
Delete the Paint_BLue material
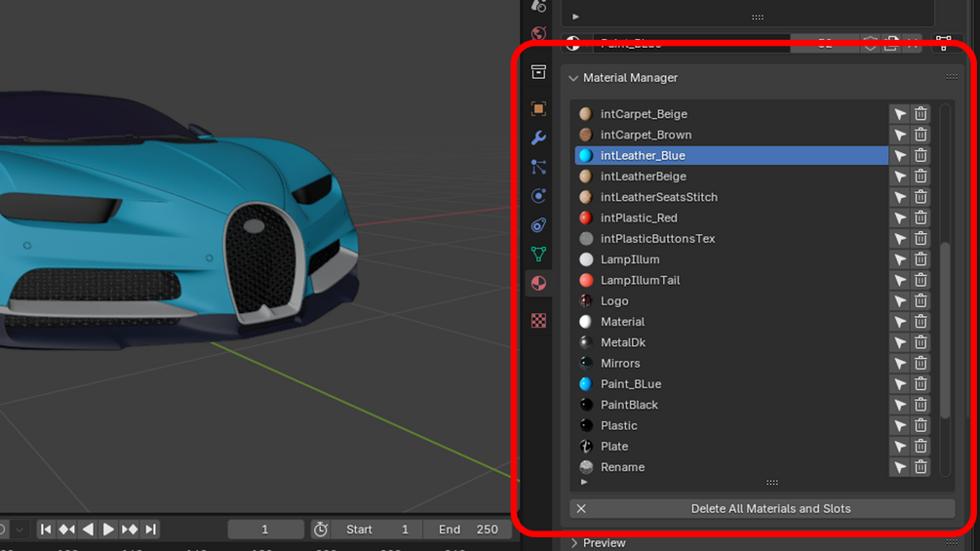pyautogui.click(x=921, y=384)
